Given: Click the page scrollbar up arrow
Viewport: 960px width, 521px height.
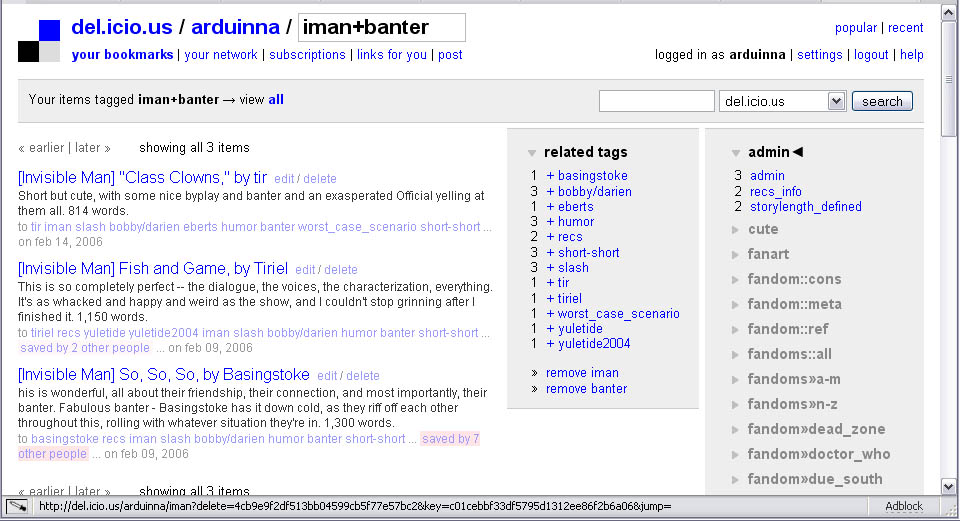Looking at the screenshot, I should 948,13.
